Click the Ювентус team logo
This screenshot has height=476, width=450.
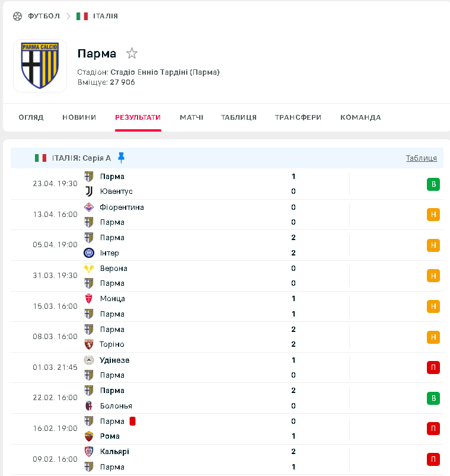(x=89, y=191)
